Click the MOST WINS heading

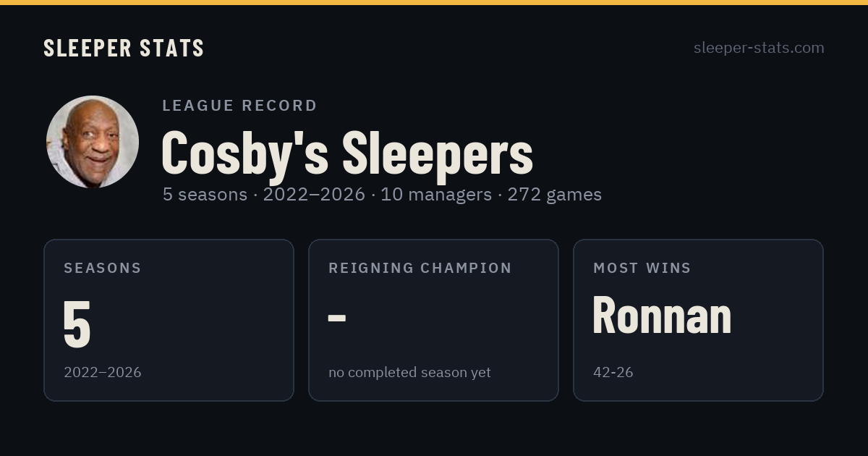642,268
